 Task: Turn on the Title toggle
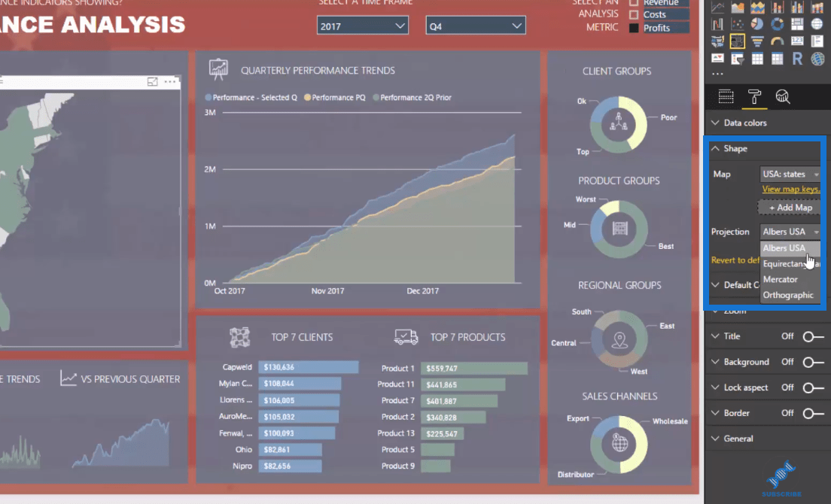[813, 336]
